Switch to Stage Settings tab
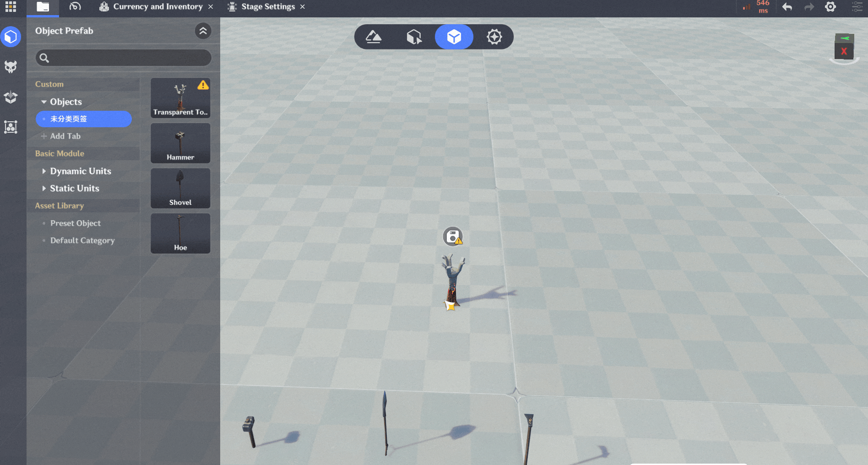Viewport: 868px width, 465px height. click(262, 7)
